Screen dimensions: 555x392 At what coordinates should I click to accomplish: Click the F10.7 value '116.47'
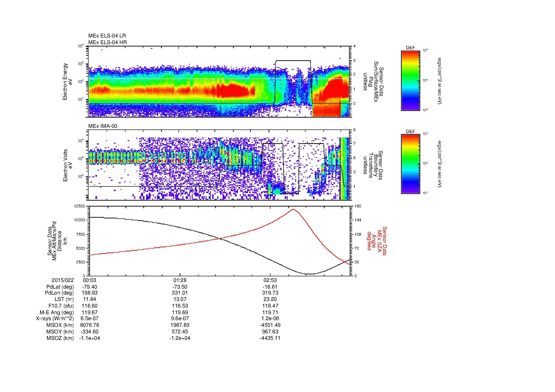pos(270,306)
